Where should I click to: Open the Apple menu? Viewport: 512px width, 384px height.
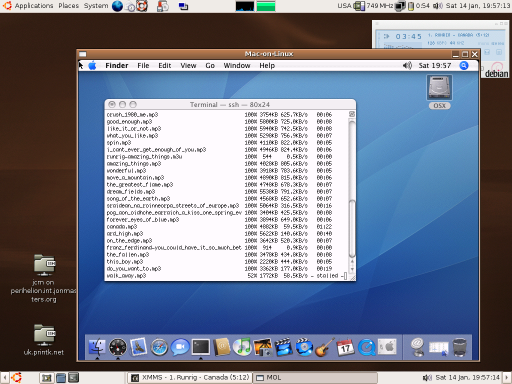point(92,65)
